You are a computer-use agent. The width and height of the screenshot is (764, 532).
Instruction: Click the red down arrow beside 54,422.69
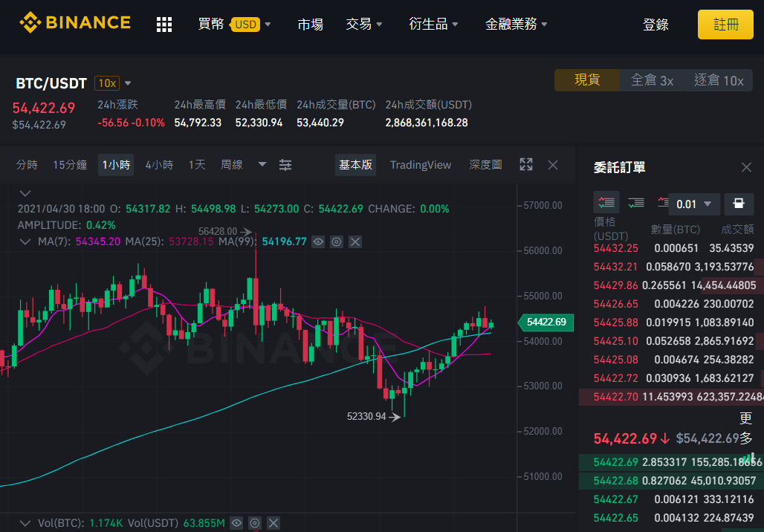(665, 438)
